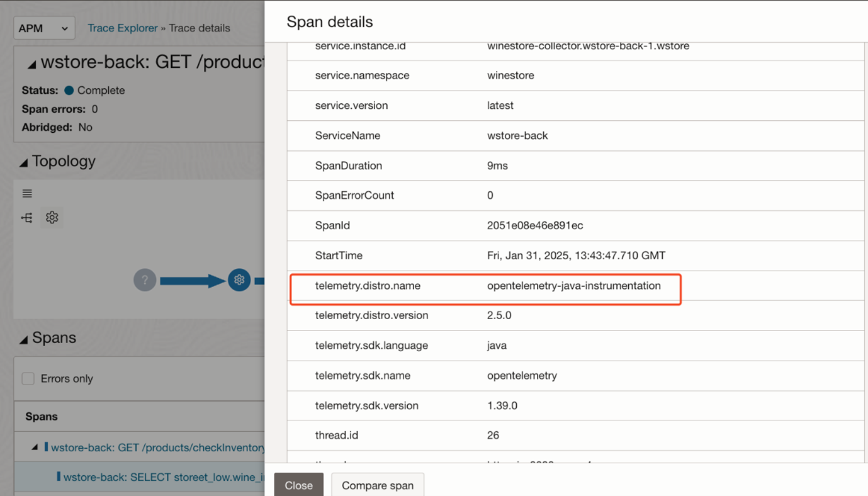Open wstore-back GET /products/checkInventory span

click(x=157, y=448)
